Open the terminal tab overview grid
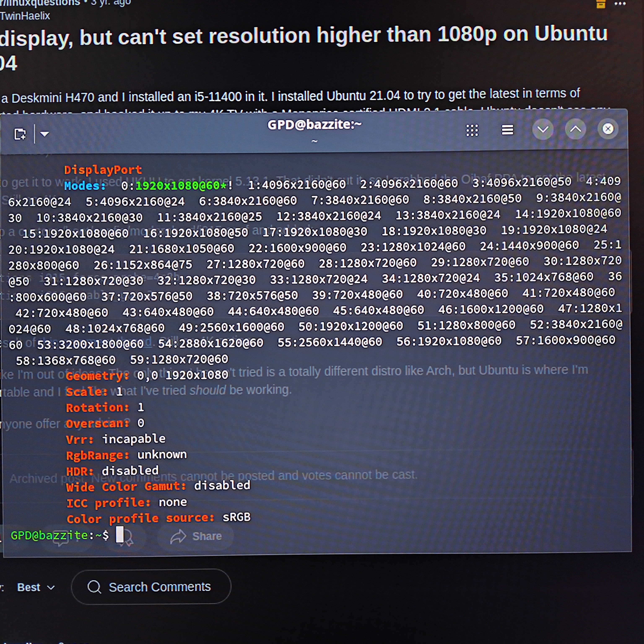This screenshot has width=644, height=644. 472,130
